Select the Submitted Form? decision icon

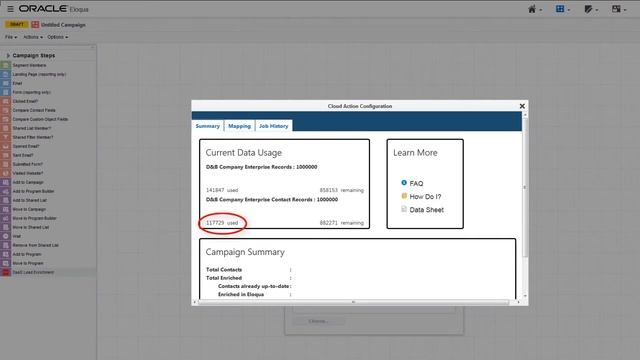[x=6, y=164]
